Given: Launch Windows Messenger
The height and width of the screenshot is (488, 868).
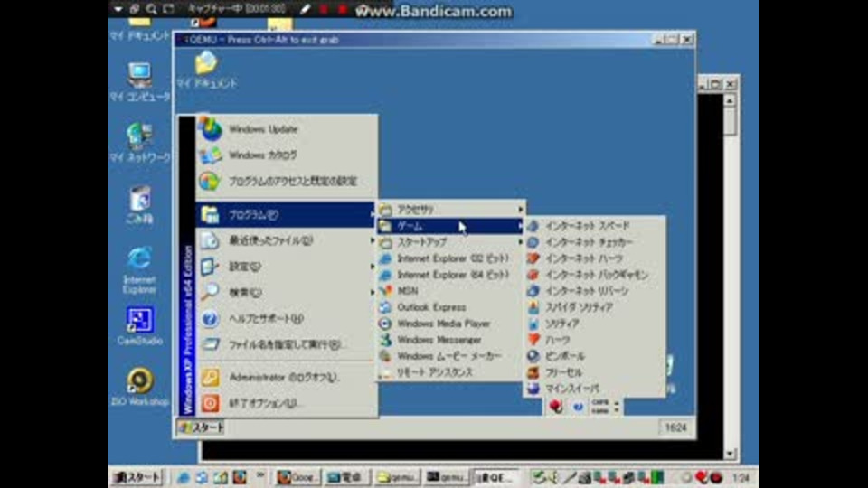Looking at the screenshot, I should pyautogui.click(x=450, y=340).
